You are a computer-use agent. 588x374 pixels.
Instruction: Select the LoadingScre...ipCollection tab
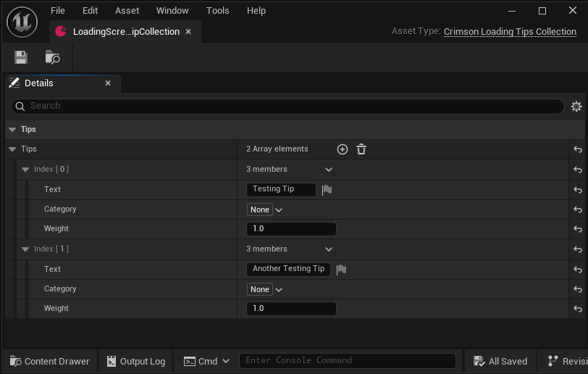coord(125,32)
